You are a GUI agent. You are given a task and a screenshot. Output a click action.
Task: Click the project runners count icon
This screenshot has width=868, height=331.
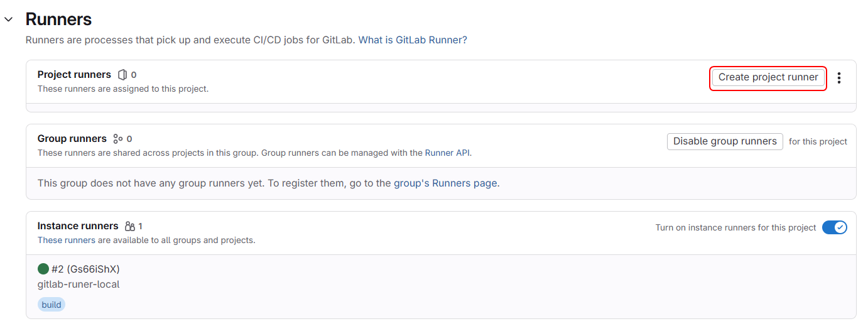[x=122, y=75]
